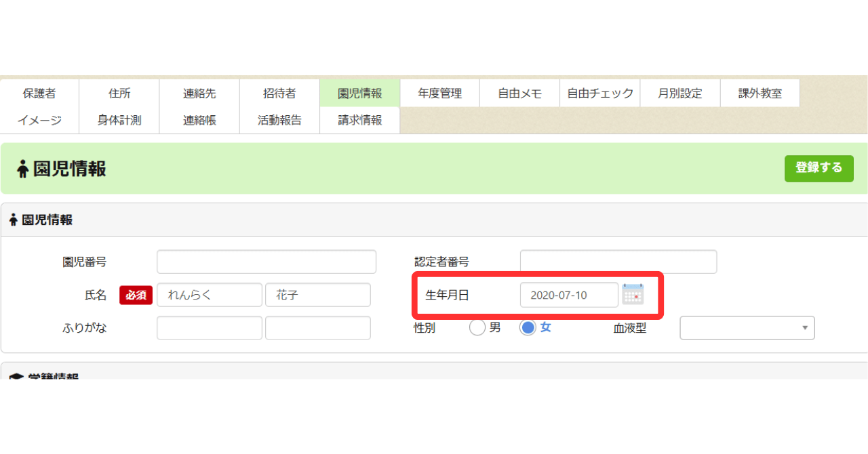Click the 認定者番号 input field
Image resolution: width=868 pixels, height=454 pixels.
coord(618,262)
